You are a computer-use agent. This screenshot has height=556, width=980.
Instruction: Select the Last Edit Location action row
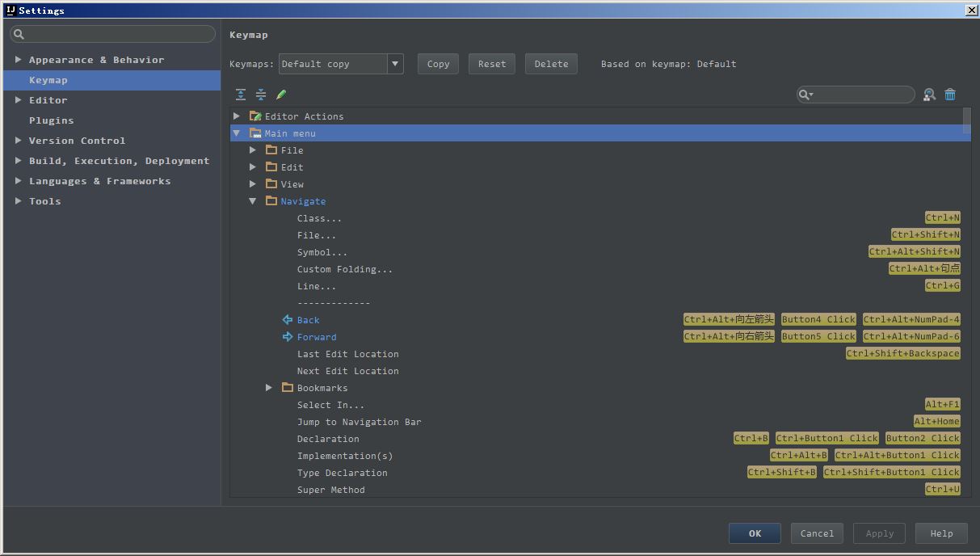pos(347,354)
